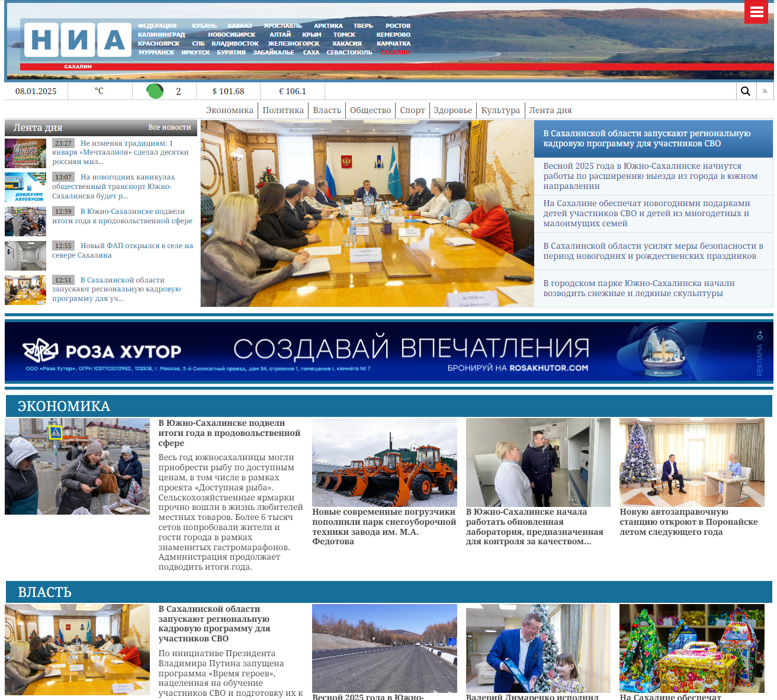Open Лента дня in navigation menu
777x700 pixels.
coord(550,110)
